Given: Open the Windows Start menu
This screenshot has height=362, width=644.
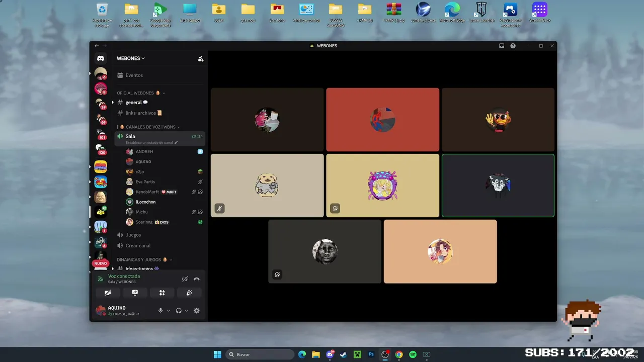Looking at the screenshot, I should click(217, 354).
